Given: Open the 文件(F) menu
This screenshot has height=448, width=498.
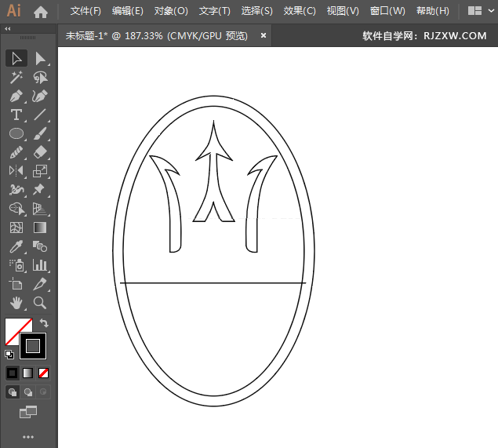Looking at the screenshot, I should [x=85, y=11].
